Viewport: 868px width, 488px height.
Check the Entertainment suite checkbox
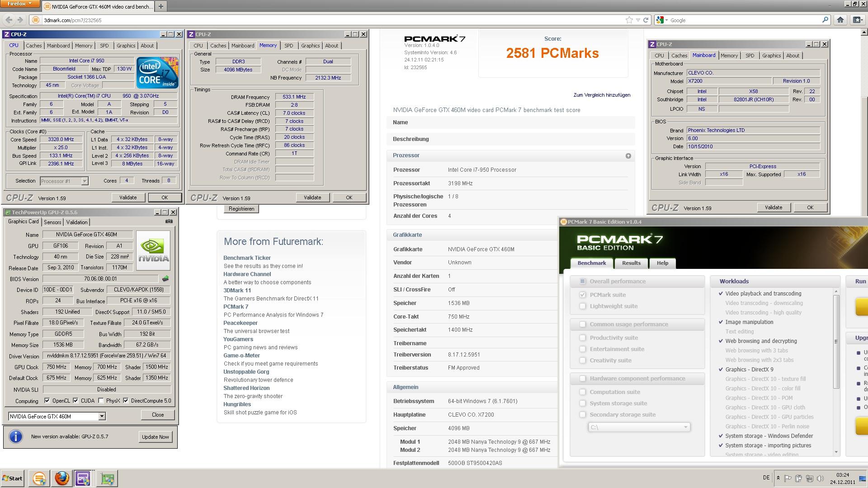[x=583, y=349]
